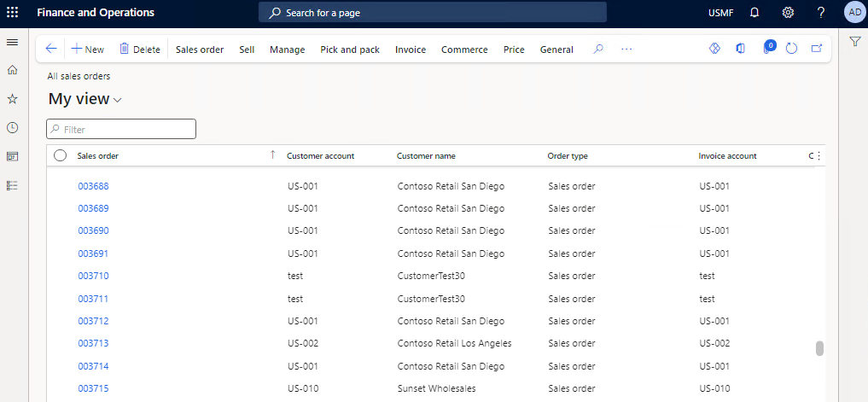Click the grid vertical scrollbar thumb
The height and width of the screenshot is (402, 868).
click(x=820, y=348)
